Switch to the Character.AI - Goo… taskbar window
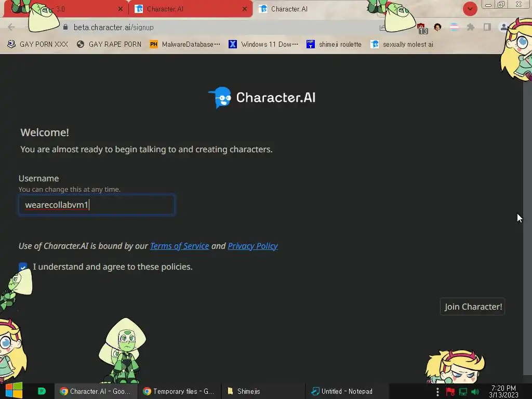The image size is (532, 399). pyautogui.click(x=96, y=391)
